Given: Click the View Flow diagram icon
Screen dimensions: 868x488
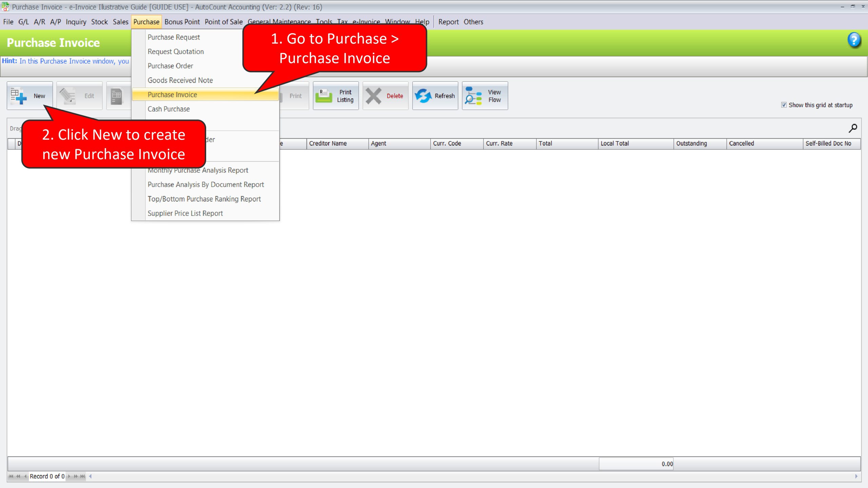Looking at the screenshot, I should pos(473,96).
